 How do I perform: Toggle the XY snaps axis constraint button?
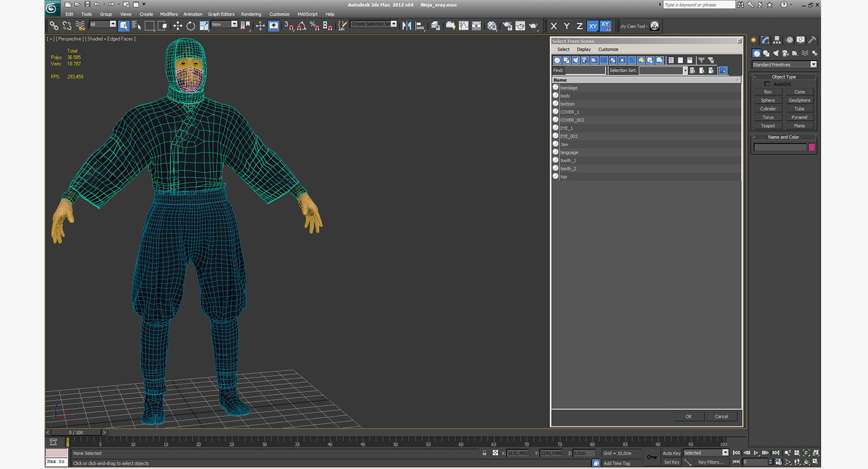606,26
